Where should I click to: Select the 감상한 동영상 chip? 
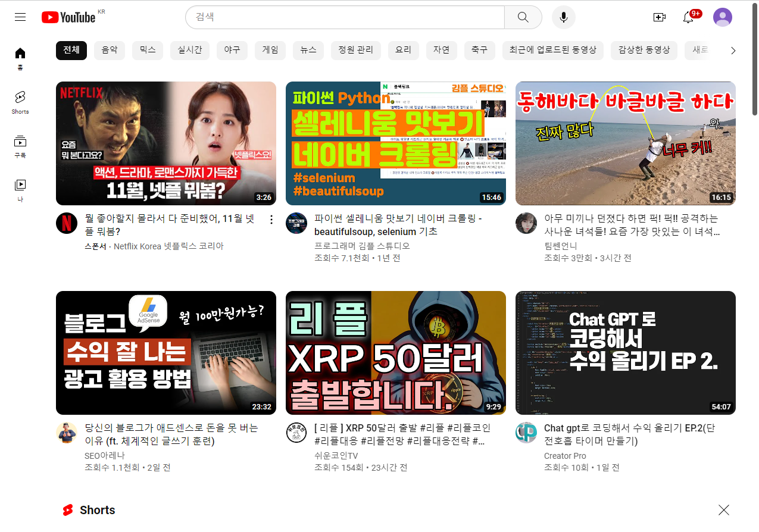pyautogui.click(x=644, y=50)
